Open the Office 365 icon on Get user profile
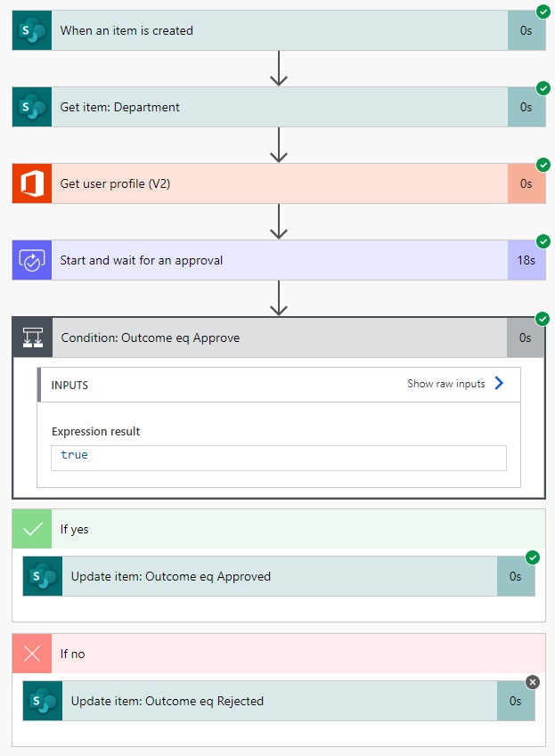The width and height of the screenshot is (555, 756). coord(30,183)
